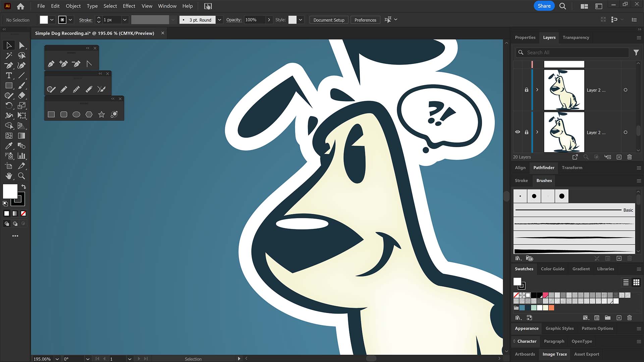Click the white Fill box in toolbar
The height and width of the screenshot is (362, 644).
coord(10,191)
